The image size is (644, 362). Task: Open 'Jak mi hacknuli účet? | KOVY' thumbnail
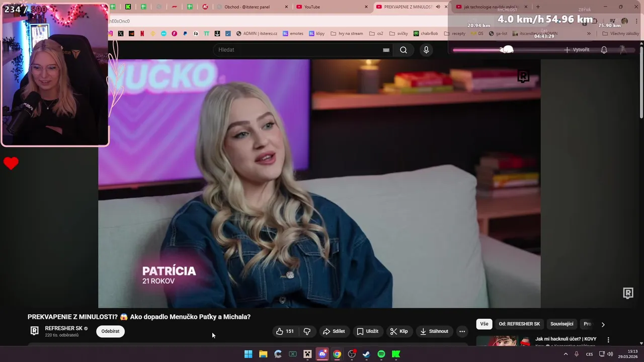[x=504, y=341]
